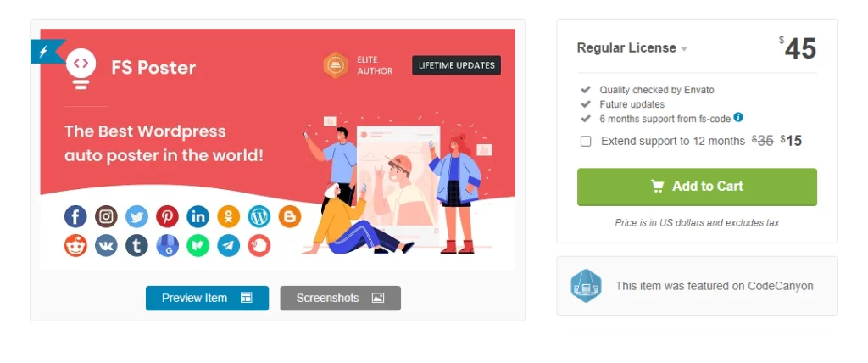Click the Instagram icon in the banner
The width and height of the screenshot is (868, 363).
[106, 216]
